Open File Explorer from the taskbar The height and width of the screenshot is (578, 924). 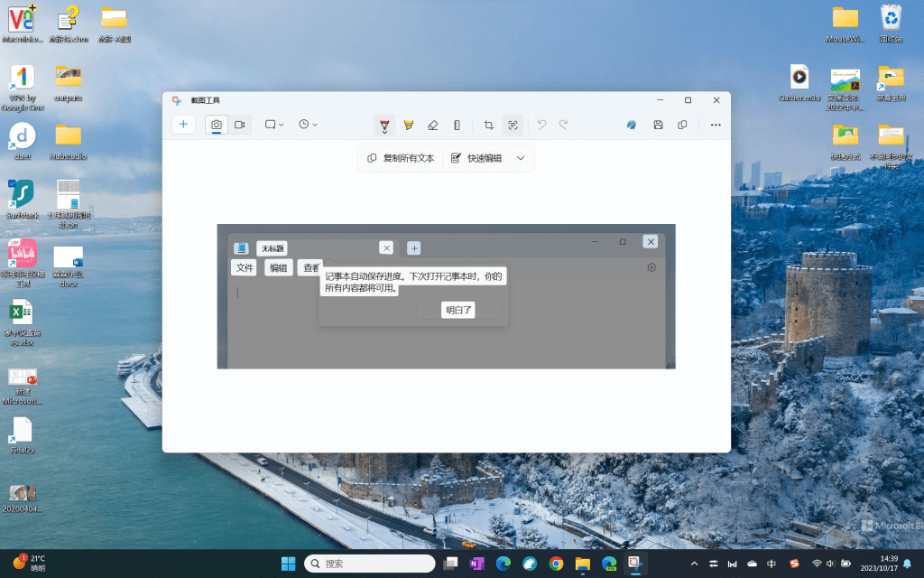tap(582, 564)
